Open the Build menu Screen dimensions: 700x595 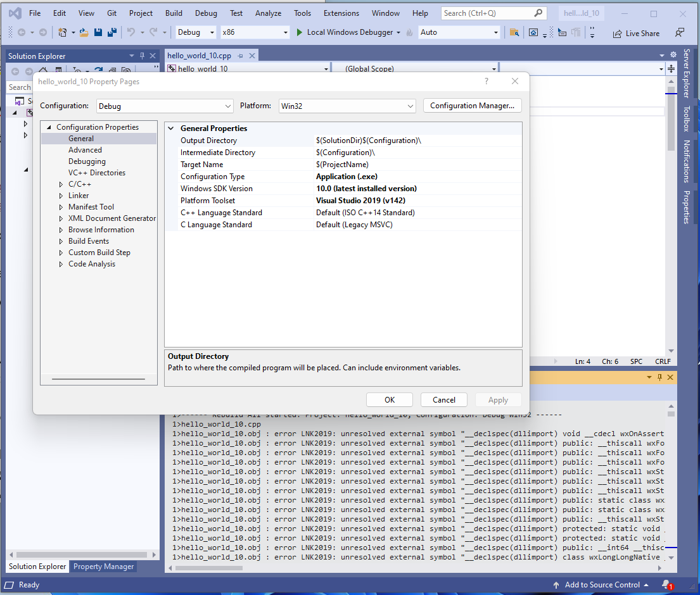(x=174, y=13)
